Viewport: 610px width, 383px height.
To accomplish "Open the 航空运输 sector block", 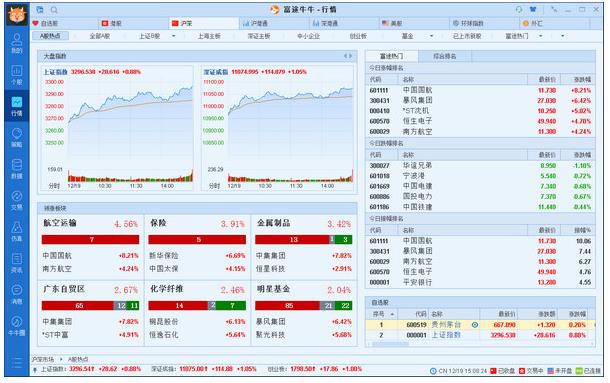I will click(91, 248).
